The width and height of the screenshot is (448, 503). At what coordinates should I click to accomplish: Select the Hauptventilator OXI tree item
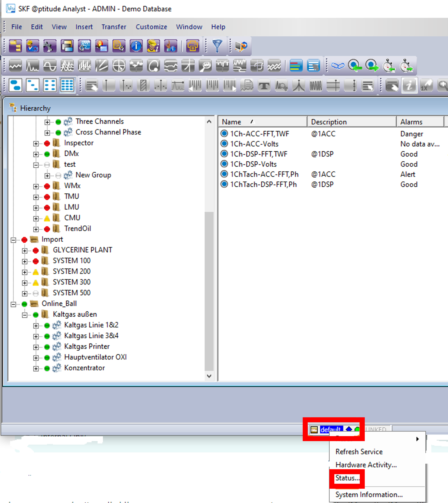(x=96, y=357)
